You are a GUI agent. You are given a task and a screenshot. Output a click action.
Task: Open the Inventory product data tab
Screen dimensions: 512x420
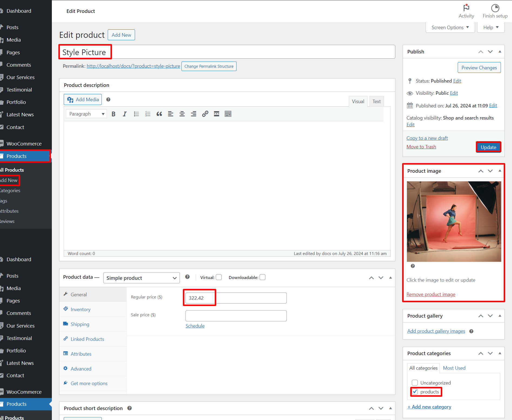point(80,309)
